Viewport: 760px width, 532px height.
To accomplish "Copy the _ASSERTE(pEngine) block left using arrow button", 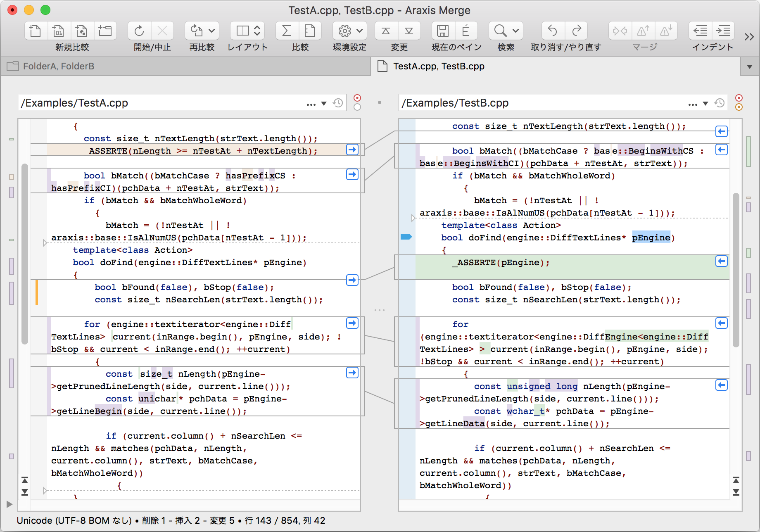I will [x=721, y=261].
